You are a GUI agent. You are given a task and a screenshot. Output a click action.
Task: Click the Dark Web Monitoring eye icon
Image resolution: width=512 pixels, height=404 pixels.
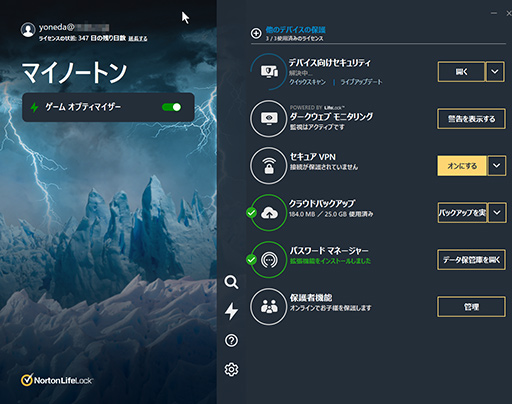pos(269,118)
